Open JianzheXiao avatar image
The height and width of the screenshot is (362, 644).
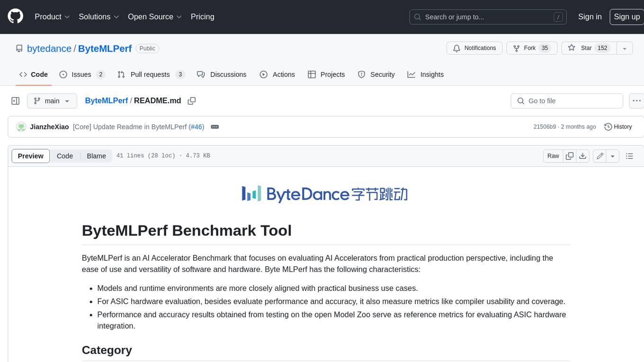click(21, 127)
